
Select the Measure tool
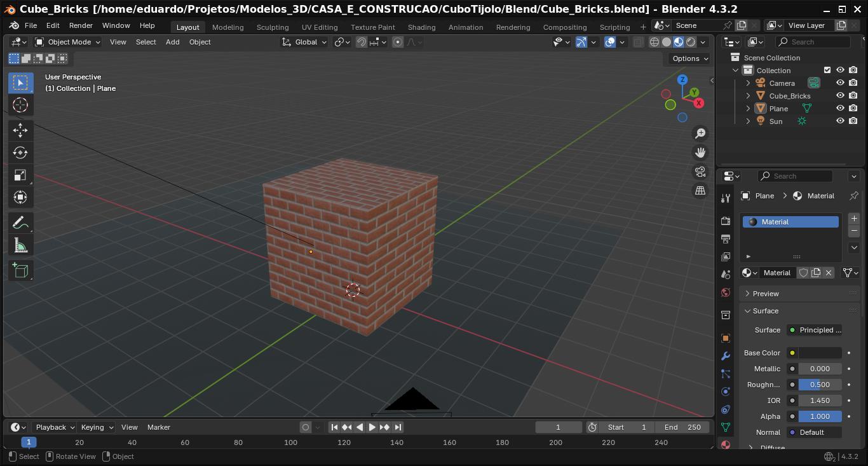pos(20,245)
